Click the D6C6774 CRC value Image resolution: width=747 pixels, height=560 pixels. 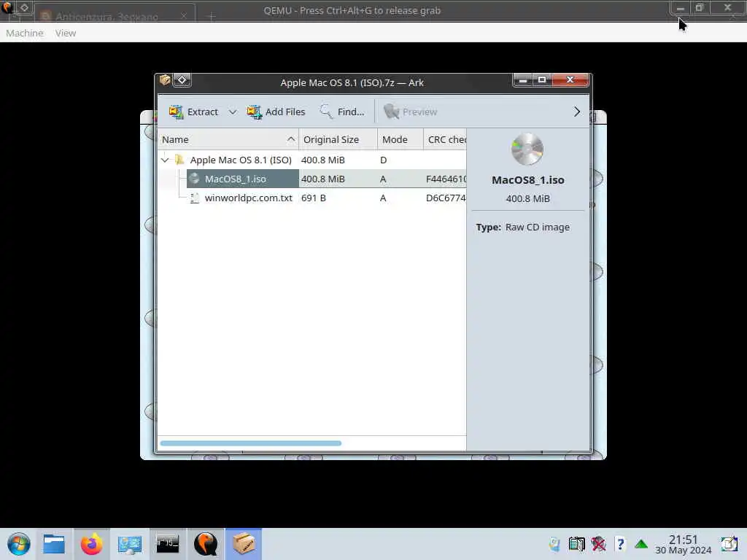(x=446, y=198)
